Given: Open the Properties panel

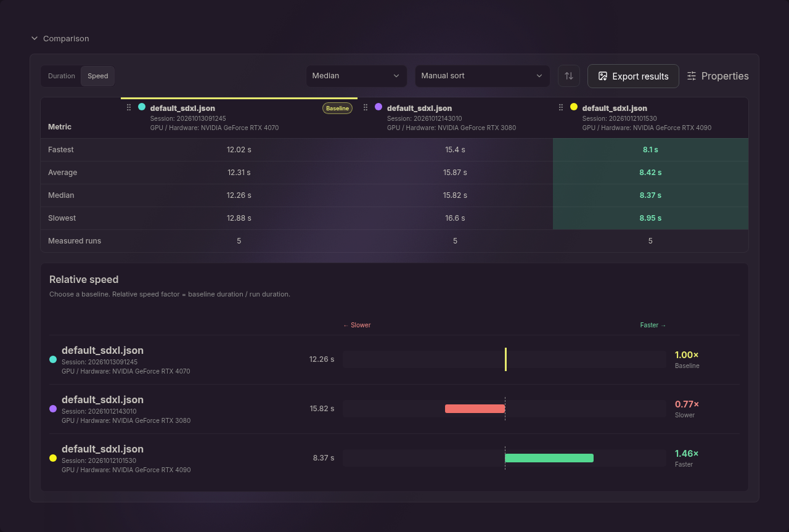Looking at the screenshot, I should [717, 76].
